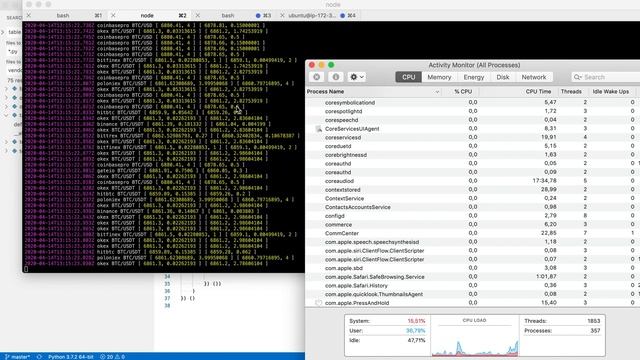Select the coreaudiod process row
Viewport: 640px width, 360px height.
tap(473, 181)
